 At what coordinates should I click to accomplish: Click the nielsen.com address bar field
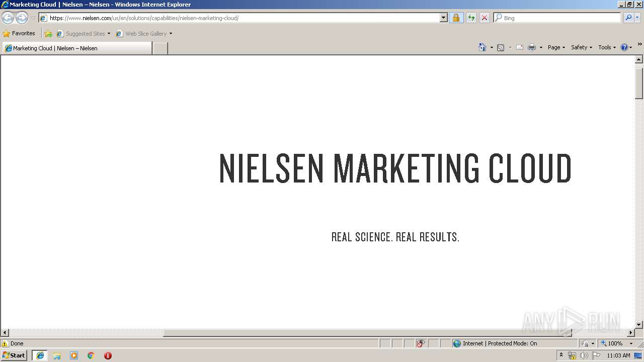239,18
